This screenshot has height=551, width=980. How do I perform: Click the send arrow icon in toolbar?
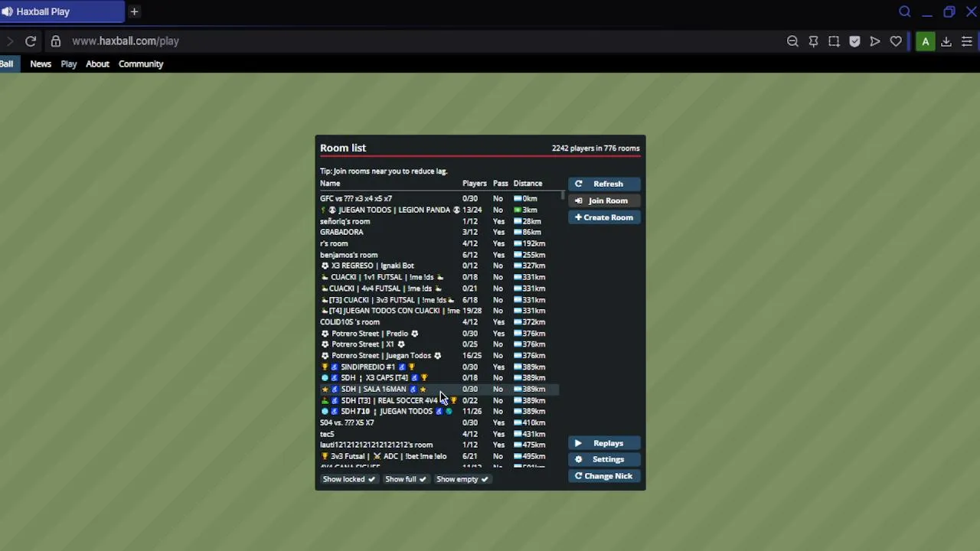pyautogui.click(x=875, y=41)
